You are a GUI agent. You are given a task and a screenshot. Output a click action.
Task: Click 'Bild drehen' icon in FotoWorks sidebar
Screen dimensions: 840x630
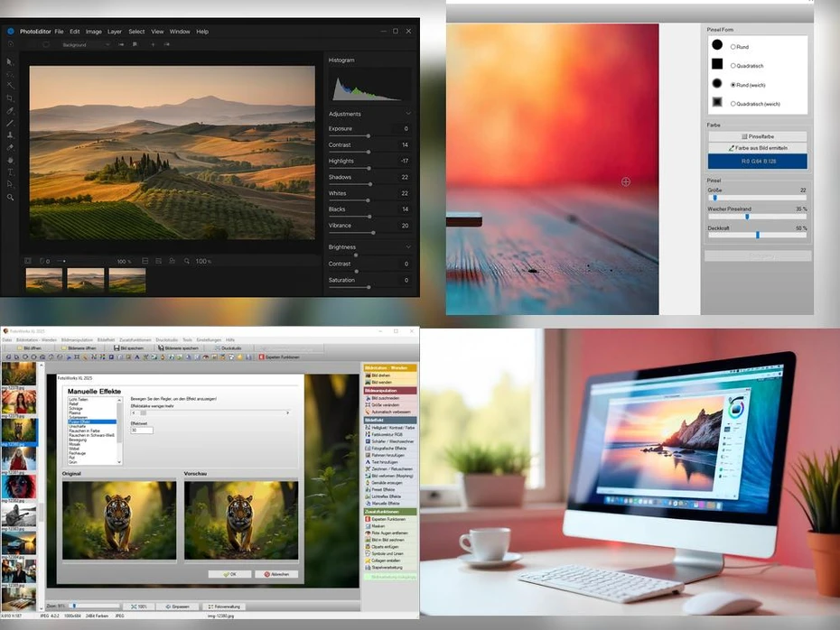coord(368,375)
